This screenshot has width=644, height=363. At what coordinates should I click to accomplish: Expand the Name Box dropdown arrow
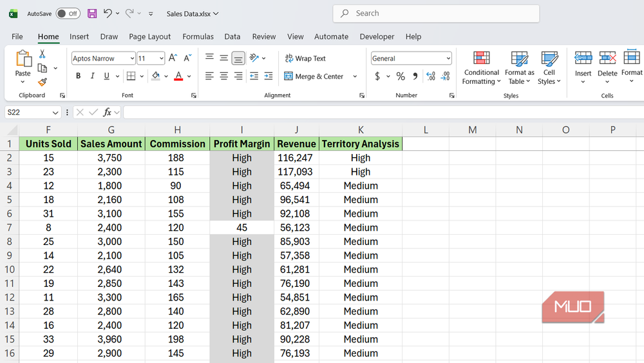55,113
